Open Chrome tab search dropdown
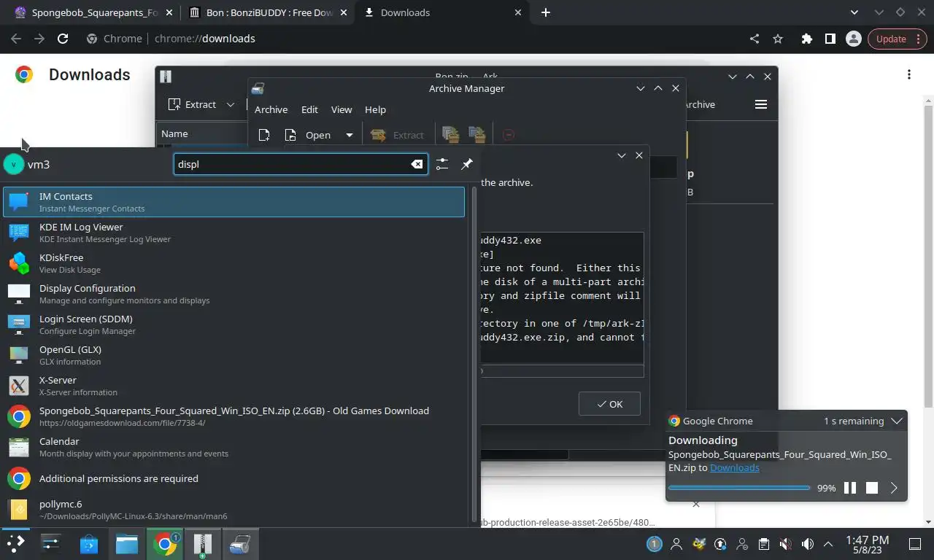Image resolution: width=934 pixels, height=560 pixels. [x=855, y=12]
